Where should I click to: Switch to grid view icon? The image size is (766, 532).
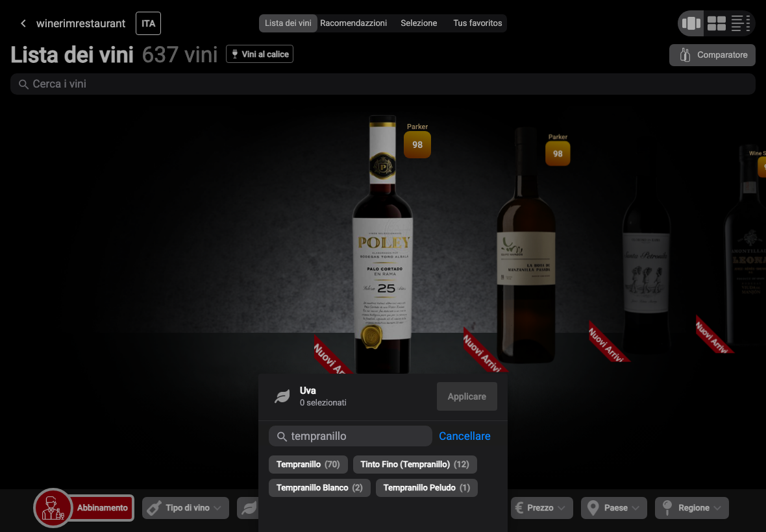(x=716, y=23)
